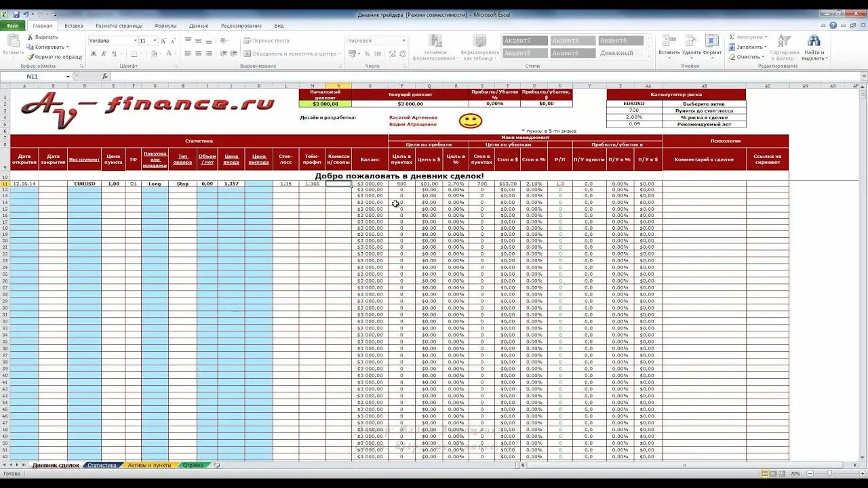Click the insert function fx button
The height and width of the screenshot is (488, 868).
(x=105, y=77)
